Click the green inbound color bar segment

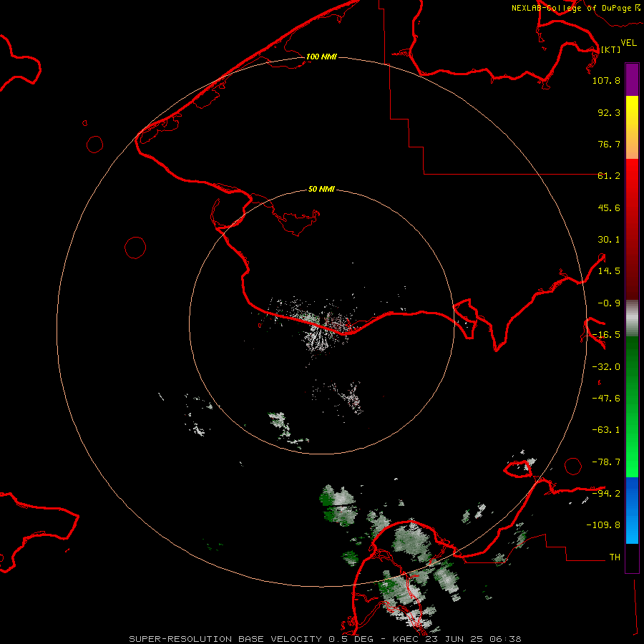[632, 406]
